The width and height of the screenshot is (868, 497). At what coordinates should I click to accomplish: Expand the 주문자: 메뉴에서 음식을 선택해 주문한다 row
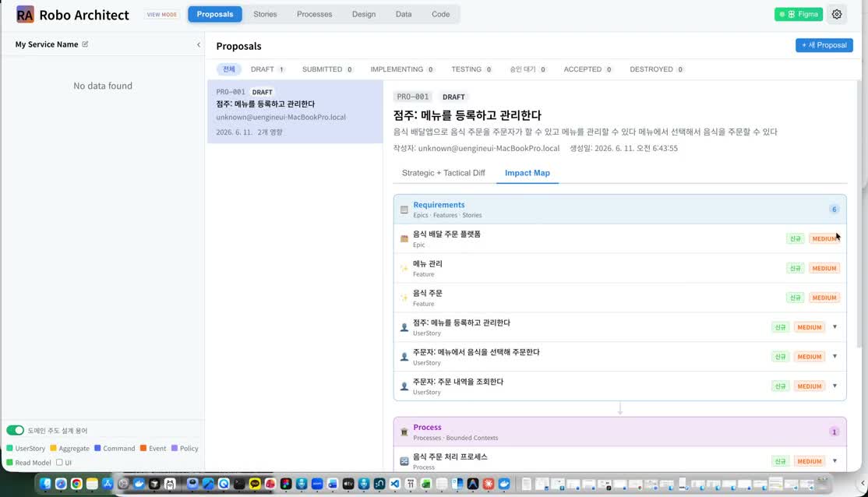[x=834, y=357]
